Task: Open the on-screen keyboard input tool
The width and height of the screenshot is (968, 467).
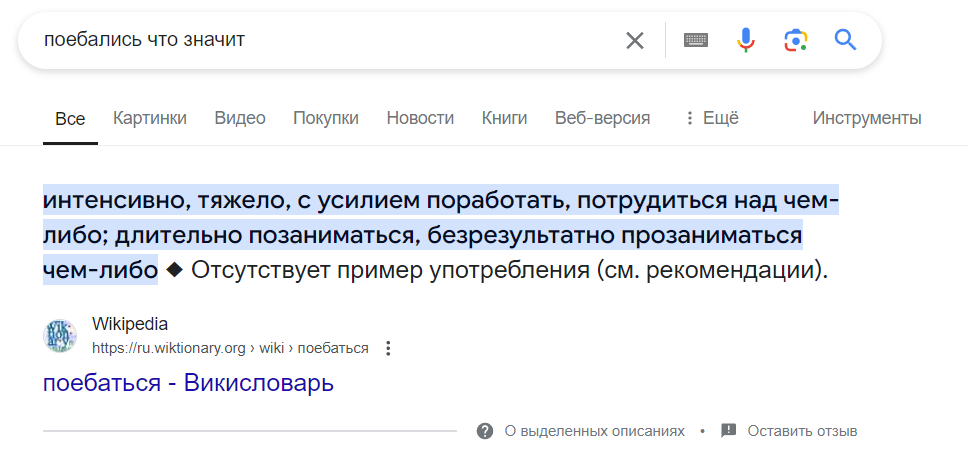Action: pyautogui.click(x=696, y=40)
